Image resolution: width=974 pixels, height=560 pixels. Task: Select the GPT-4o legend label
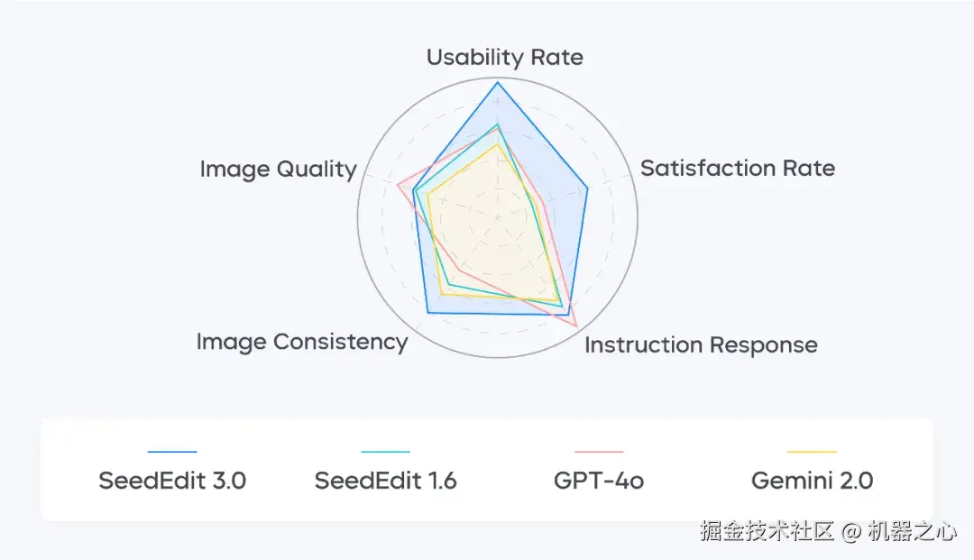(599, 481)
